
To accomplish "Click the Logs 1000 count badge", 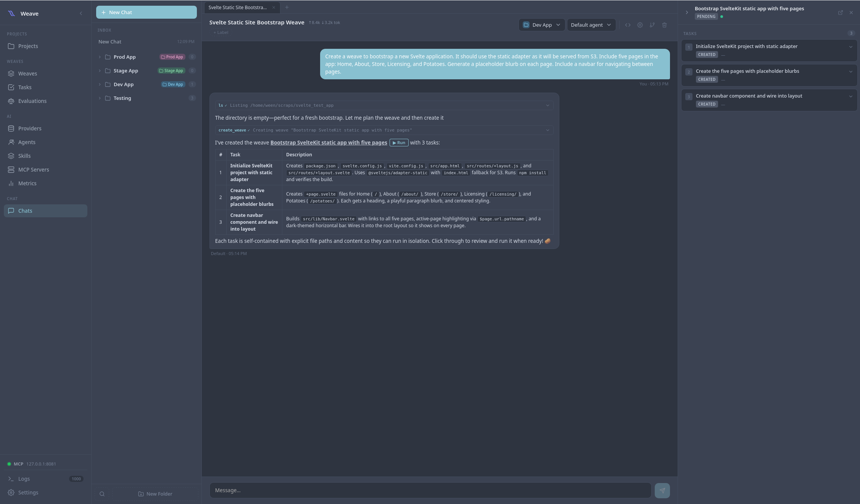I will point(76,479).
